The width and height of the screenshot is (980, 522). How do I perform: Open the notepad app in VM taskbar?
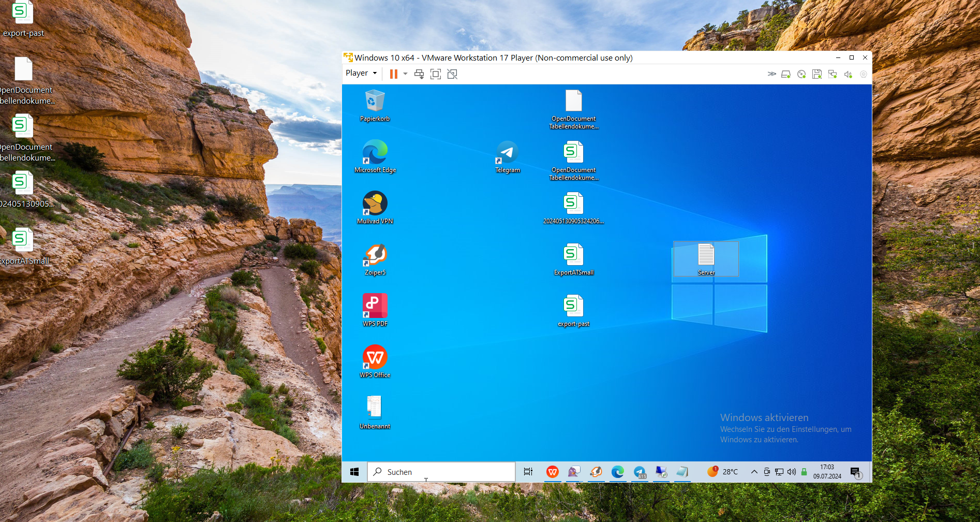(x=682, y=472)
